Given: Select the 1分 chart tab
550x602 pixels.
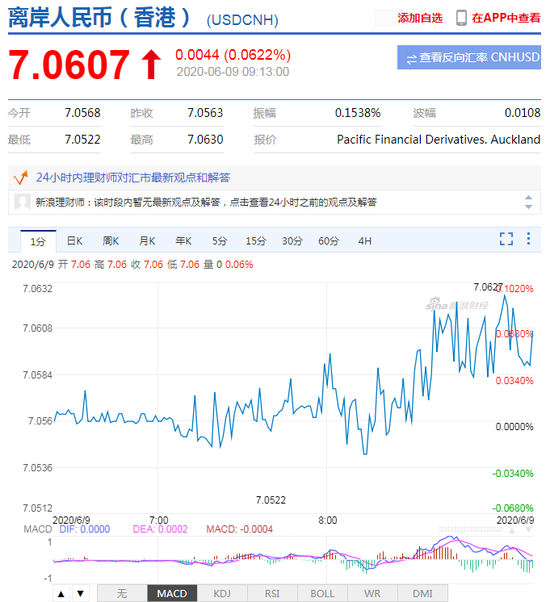Looking at the screenshot, I should 38,241.
